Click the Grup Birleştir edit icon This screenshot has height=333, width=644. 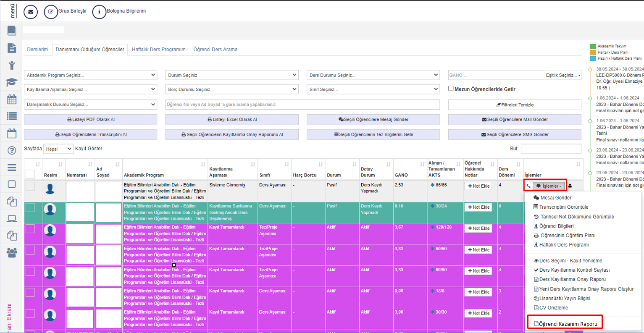pos(51,12)
